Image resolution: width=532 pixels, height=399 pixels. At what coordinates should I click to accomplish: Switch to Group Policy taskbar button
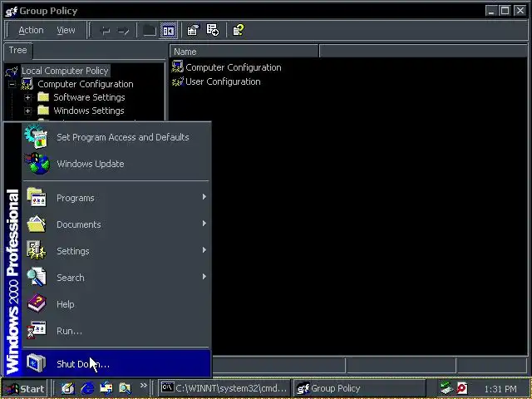coord(360,388)
